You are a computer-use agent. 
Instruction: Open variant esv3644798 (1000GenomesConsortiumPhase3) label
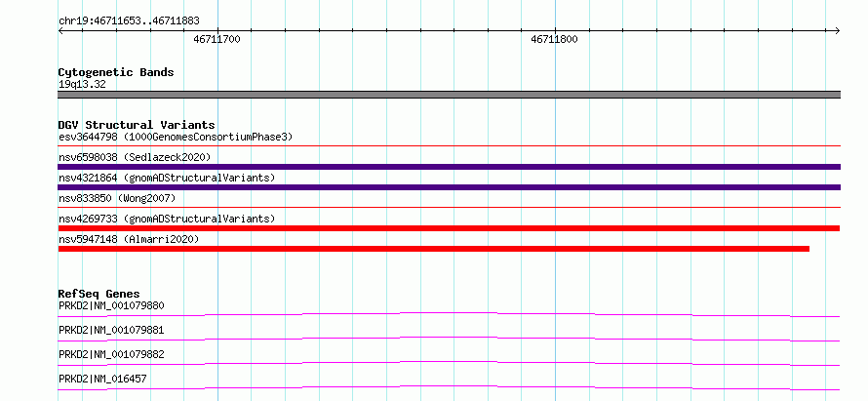pyautogui.click(x=176, y=137)
